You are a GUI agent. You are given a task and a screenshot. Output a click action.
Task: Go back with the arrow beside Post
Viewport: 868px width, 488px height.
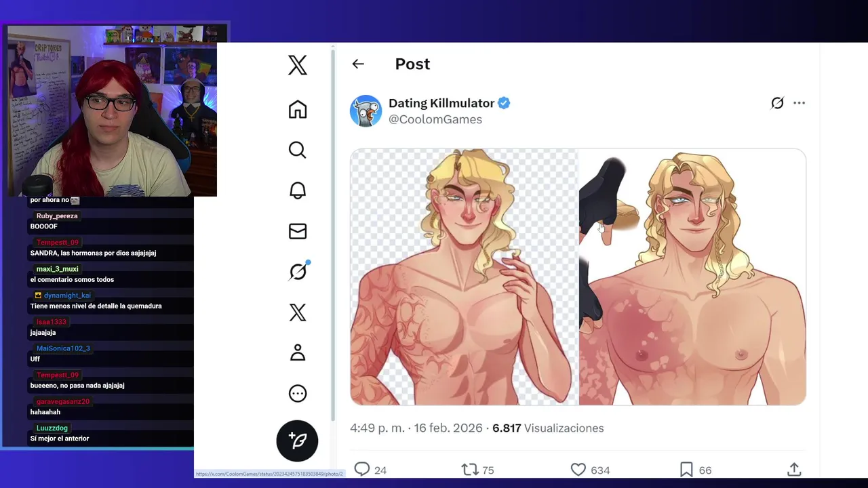pos(358,64)
